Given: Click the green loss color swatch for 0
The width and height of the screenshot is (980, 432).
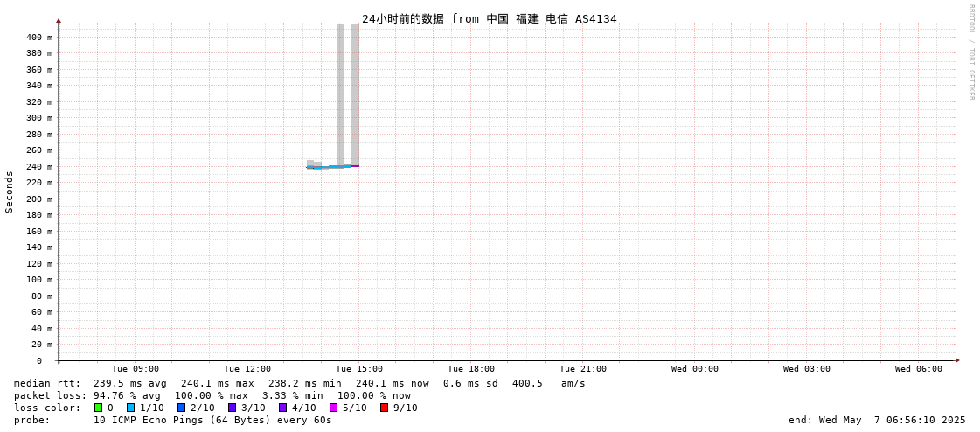Looking at the screenshot, I should [98, 408].
